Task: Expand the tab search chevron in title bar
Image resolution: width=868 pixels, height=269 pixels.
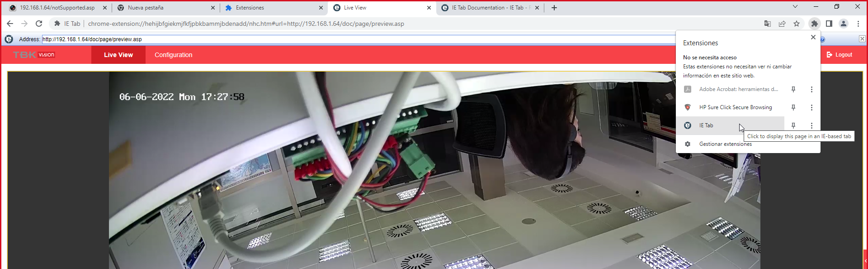Action: [x=795, y=7]
